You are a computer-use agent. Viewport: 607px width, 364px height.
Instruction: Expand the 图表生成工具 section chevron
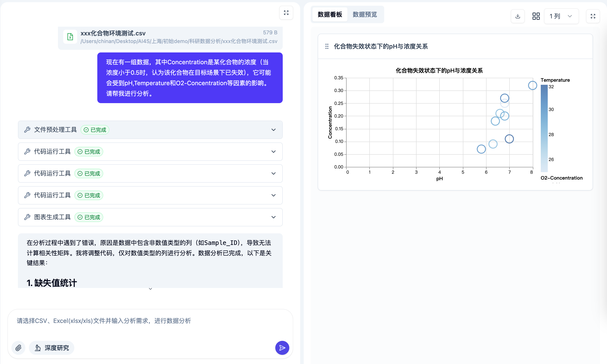[x=273, y=217]
